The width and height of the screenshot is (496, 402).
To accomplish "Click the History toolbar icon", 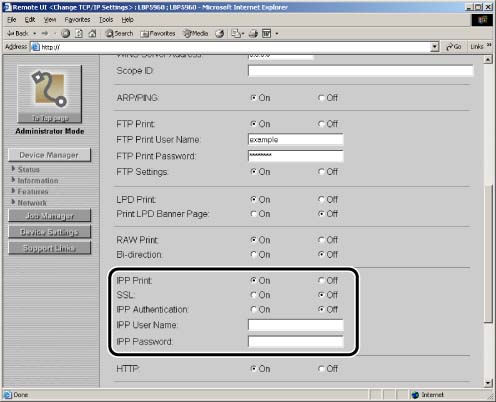I will tap(220, 33).
